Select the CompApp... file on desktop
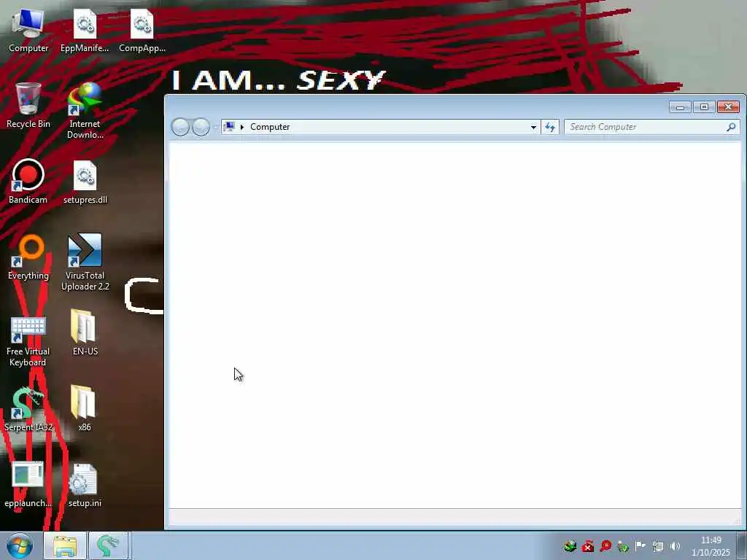The height and width of the screenshot is (560, 747). 142,31
